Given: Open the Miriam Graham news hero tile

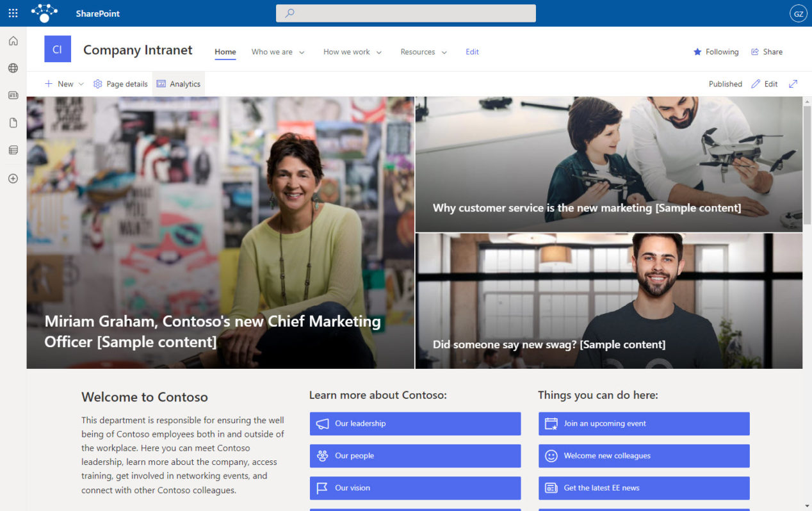Looking at the screenshot, I should click(220, 232).
